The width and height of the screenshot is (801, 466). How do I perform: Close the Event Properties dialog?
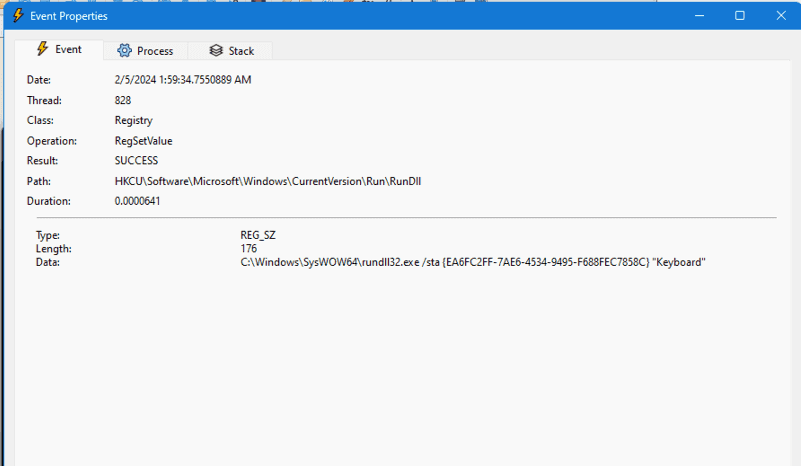coord(781,16)
